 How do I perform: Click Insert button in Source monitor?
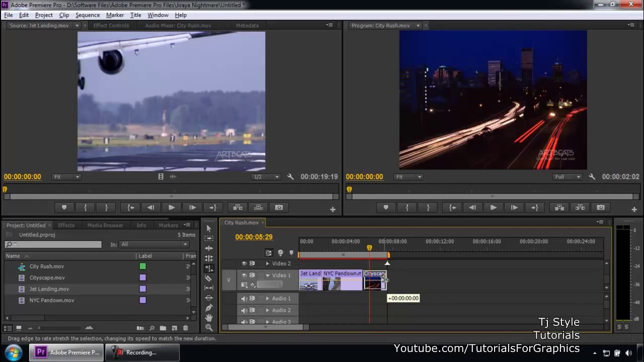(x=238, y=207)
